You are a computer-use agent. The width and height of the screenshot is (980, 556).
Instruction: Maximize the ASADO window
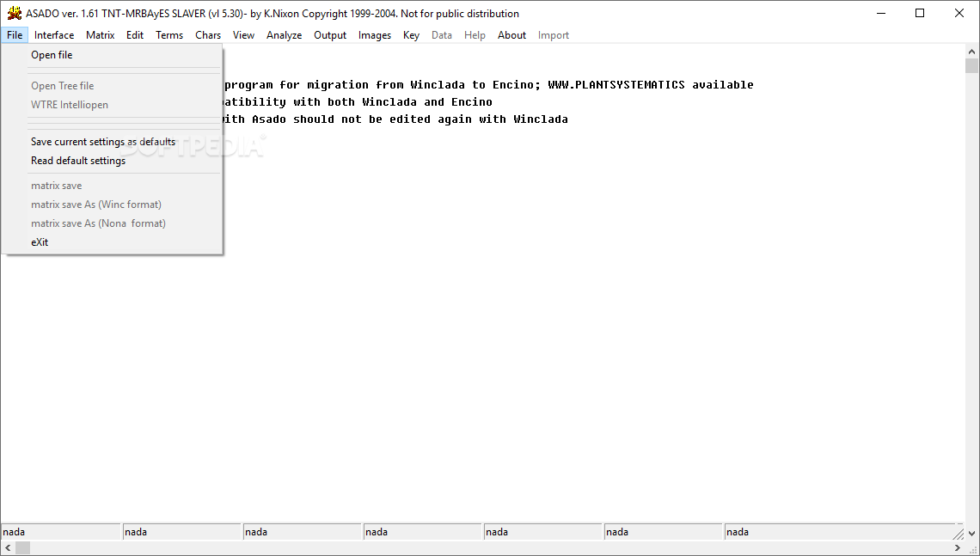[920, 13]
